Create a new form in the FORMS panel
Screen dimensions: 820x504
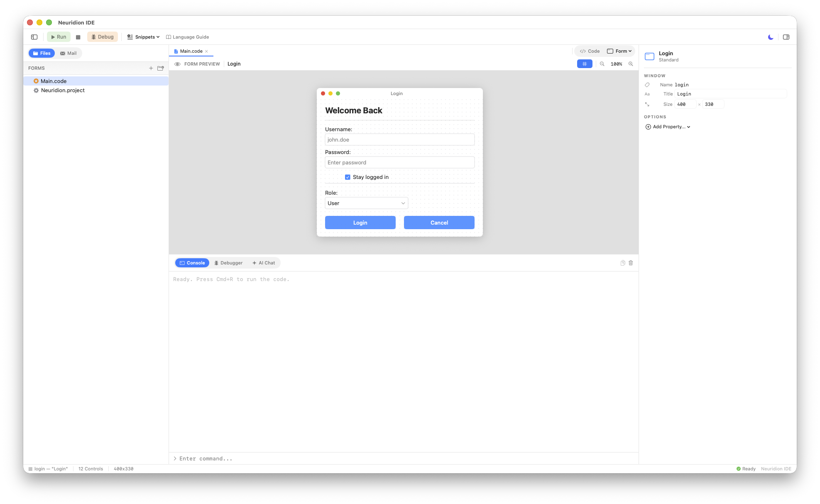[x=151, y=68]
